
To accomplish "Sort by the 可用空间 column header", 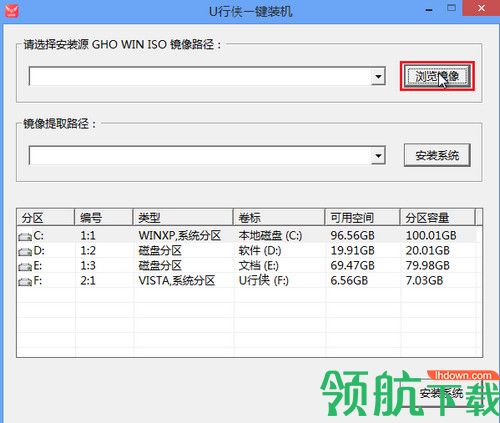I will 362,218.
